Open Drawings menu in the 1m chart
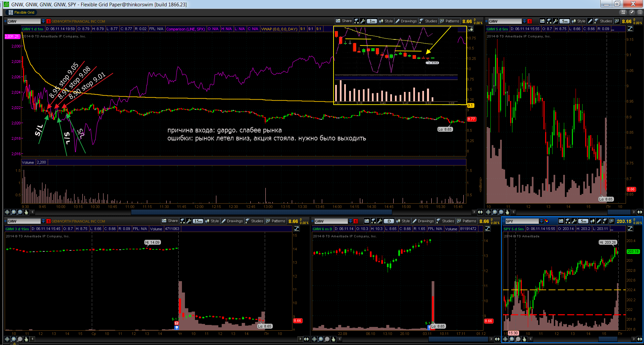This screenshot has height=345, width=644. pyautogui.click(x=406, y=21)
